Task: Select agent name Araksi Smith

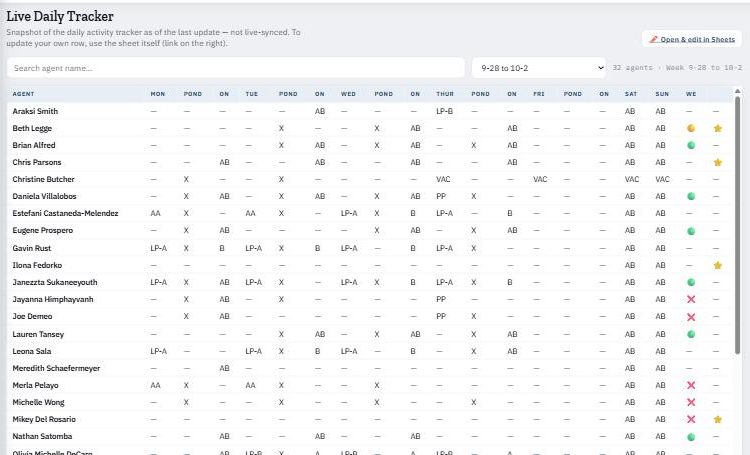Action: 35,111
